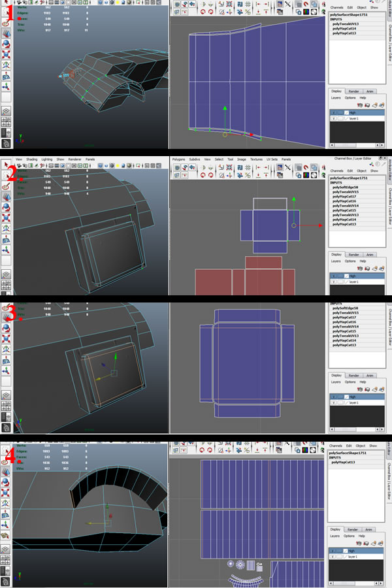Rotate UVs clockwise in second screenshot UV toolbar
Screen dimensions: 392x588
210,174
